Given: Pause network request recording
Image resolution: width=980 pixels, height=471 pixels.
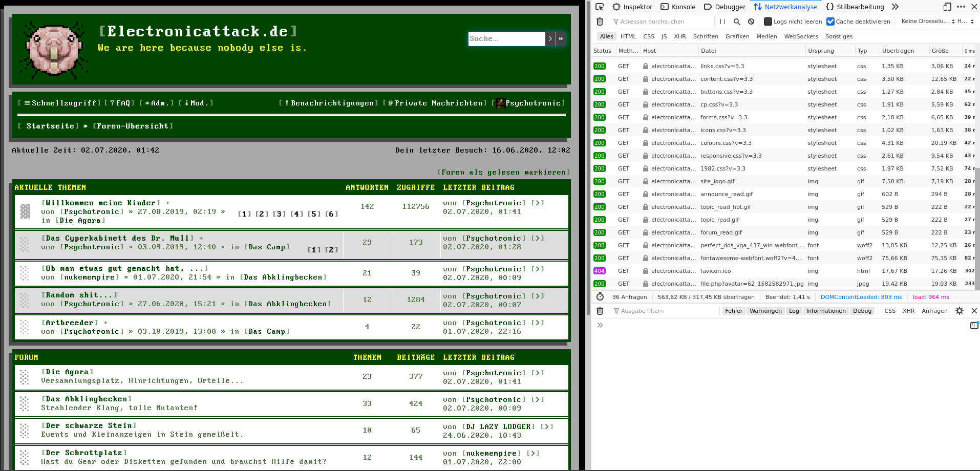Looking at the screenshot, I should point(722,22).
